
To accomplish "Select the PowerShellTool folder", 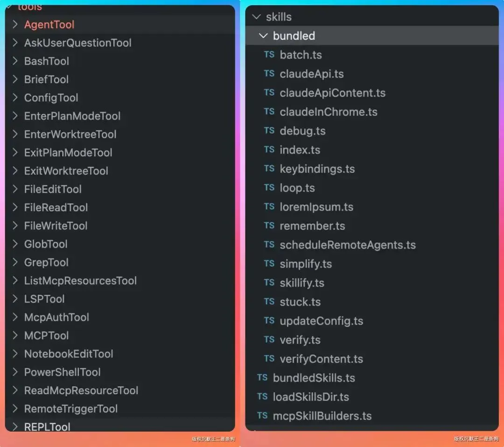I will coord(120,372).
